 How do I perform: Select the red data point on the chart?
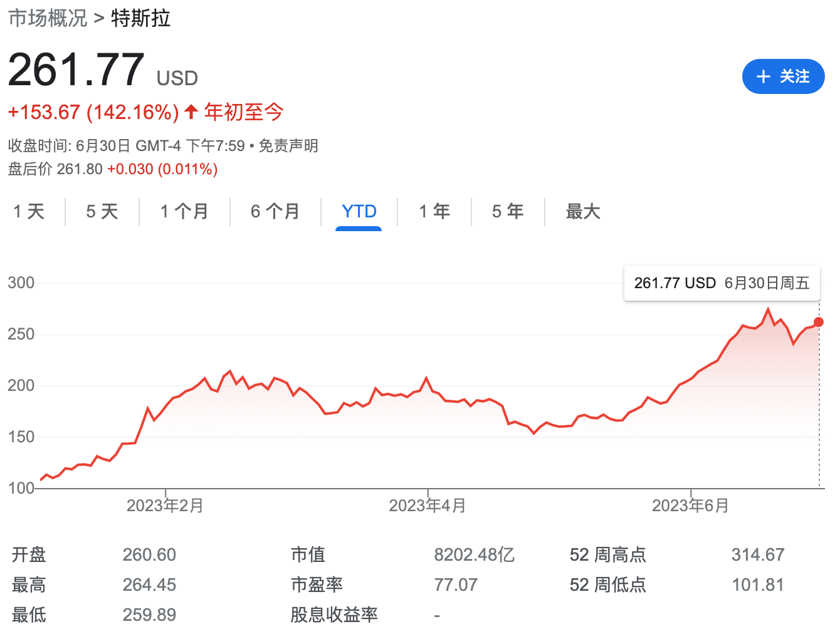point(819,322)
